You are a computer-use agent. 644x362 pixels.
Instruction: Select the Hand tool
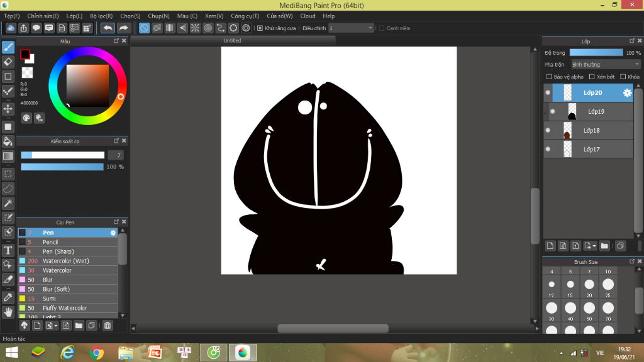tap(8, 312)
